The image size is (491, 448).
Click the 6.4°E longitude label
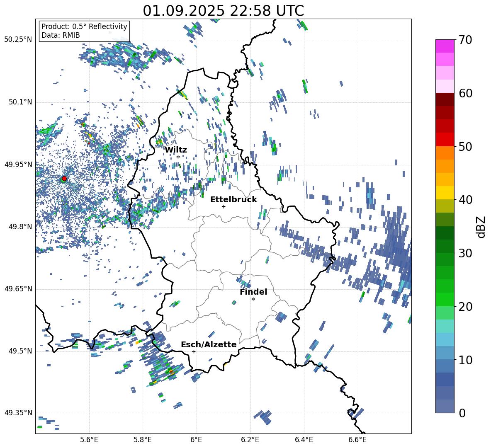[304, 440]
